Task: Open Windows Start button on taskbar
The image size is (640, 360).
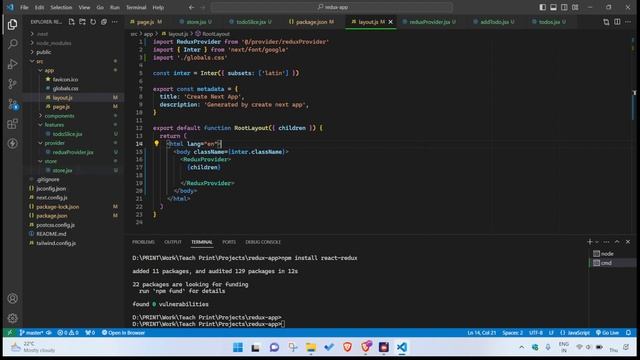Action: click(238, 347)
